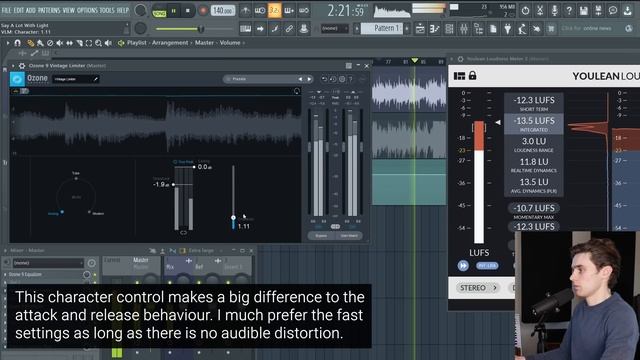
Task: Toggle overdub (blend recording) icon
Action: point(289,11)
